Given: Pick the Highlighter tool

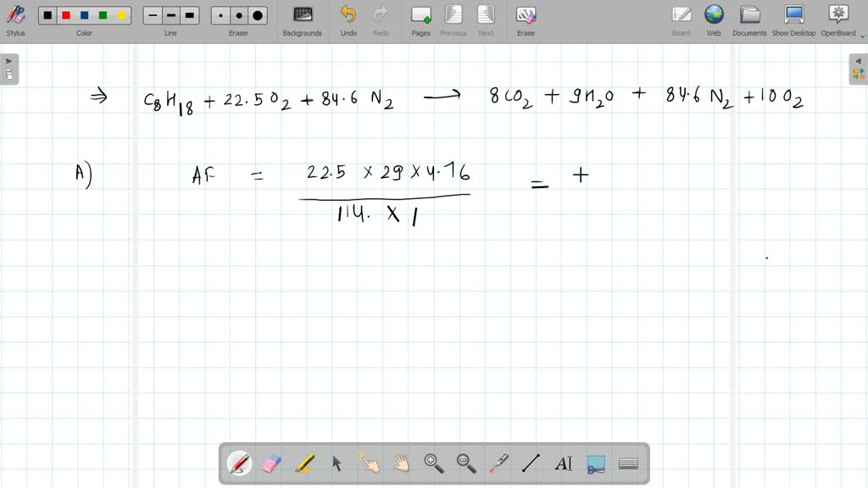Looking at the screenshot, I should click(x=305, y=463).
